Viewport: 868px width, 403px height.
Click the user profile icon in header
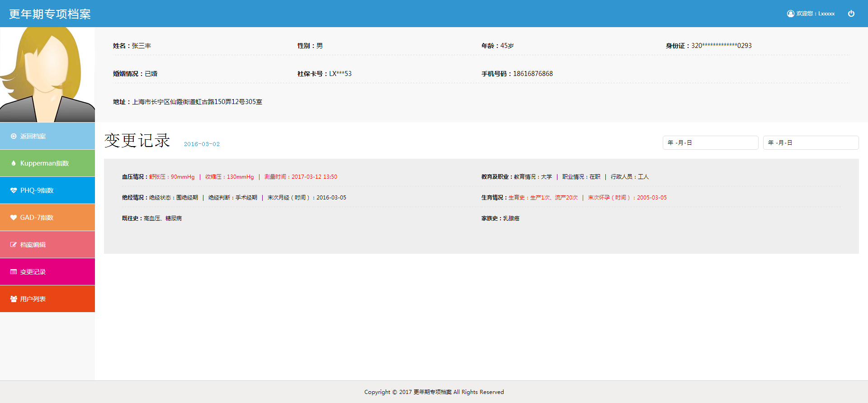coord(790,14)
